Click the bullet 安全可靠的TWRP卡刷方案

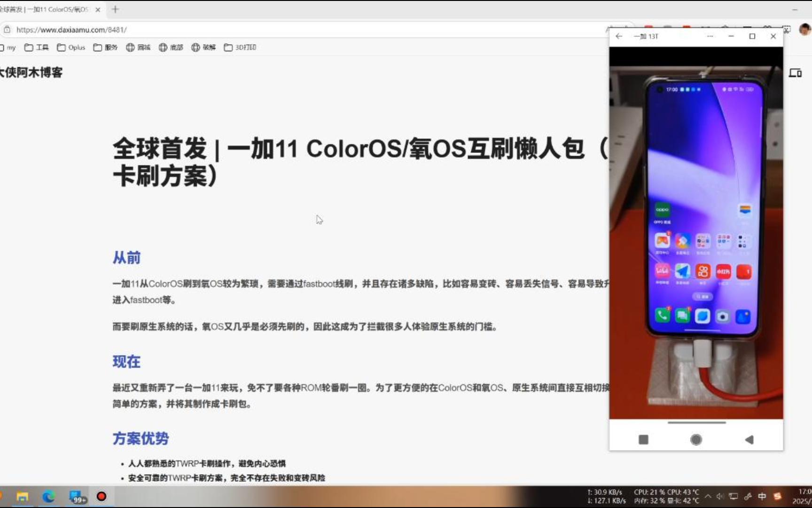pos(226,478)
